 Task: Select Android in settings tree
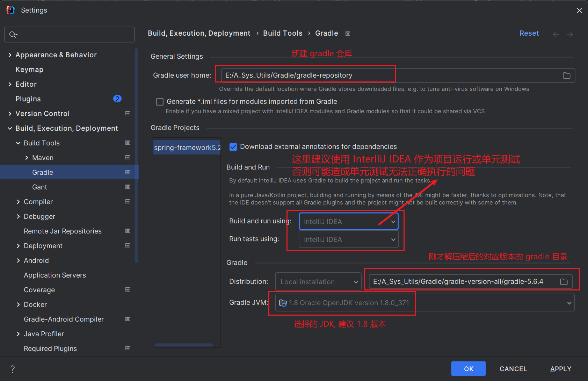pos(36,260)
